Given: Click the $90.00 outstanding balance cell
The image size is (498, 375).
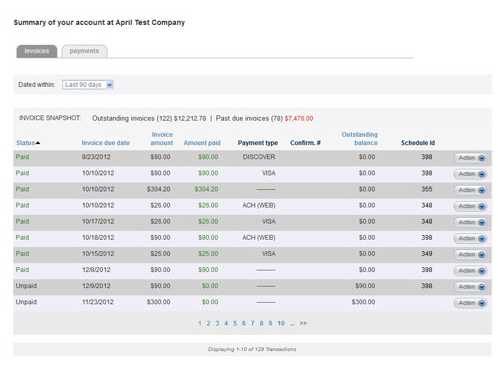Looking at the screenshot, I should [x=365, y=286].
